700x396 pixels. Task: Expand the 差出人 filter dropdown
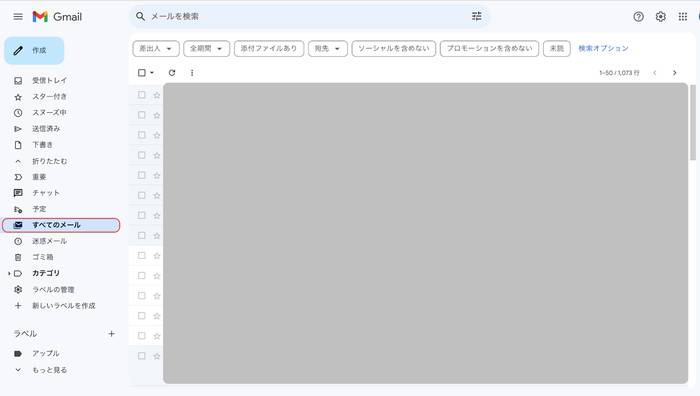[x=156, y=48]
